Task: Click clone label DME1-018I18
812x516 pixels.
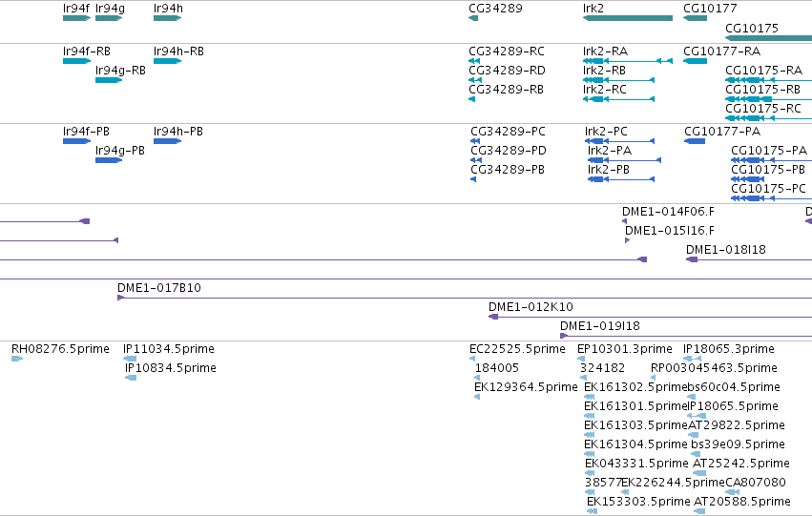Action: (x=725, y=250)
